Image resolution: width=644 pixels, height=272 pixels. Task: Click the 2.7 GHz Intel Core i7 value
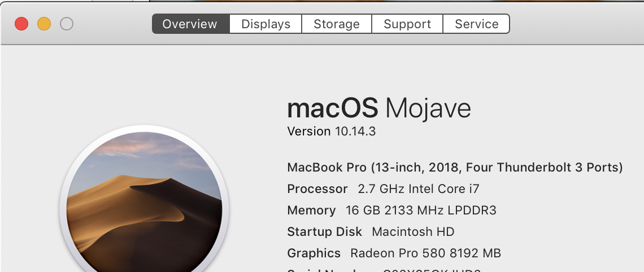(419, 188)
